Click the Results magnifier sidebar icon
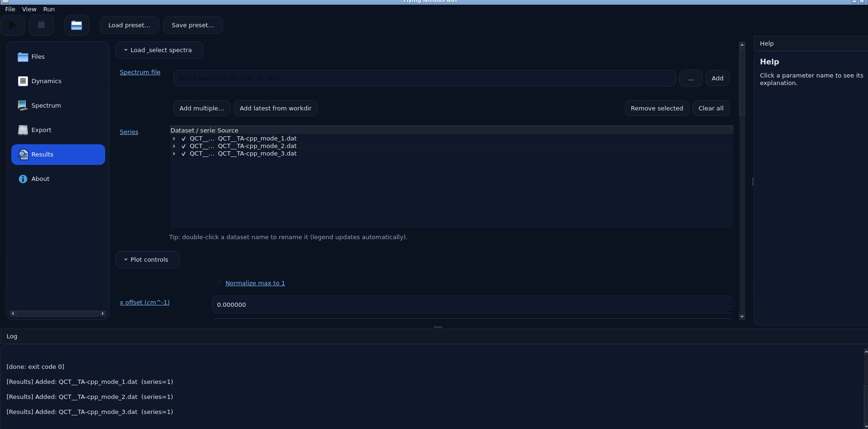This screenshot has width=868, height=429. [23, 155]
